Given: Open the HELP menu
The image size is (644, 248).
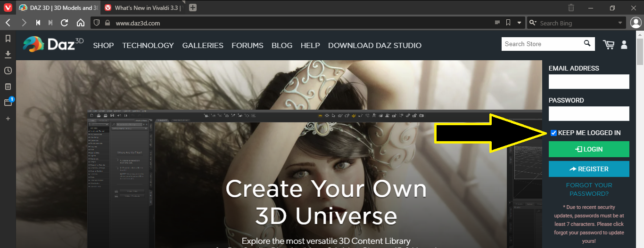Looking at the screenshot, I should 310,46.
